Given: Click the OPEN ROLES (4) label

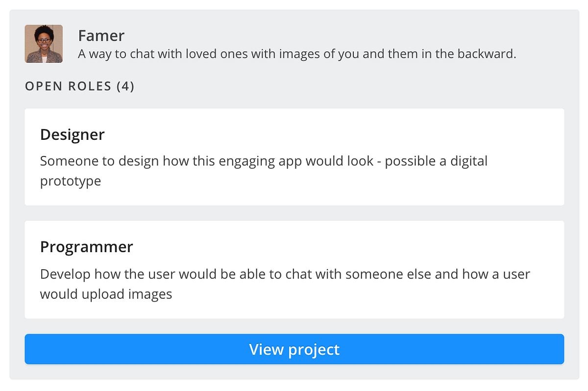Looking at the screenshot, I should tap(80, 86).
